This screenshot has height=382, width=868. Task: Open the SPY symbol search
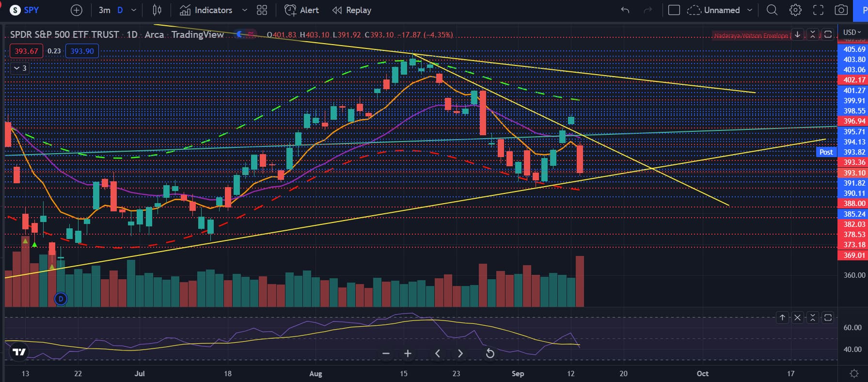25,10
